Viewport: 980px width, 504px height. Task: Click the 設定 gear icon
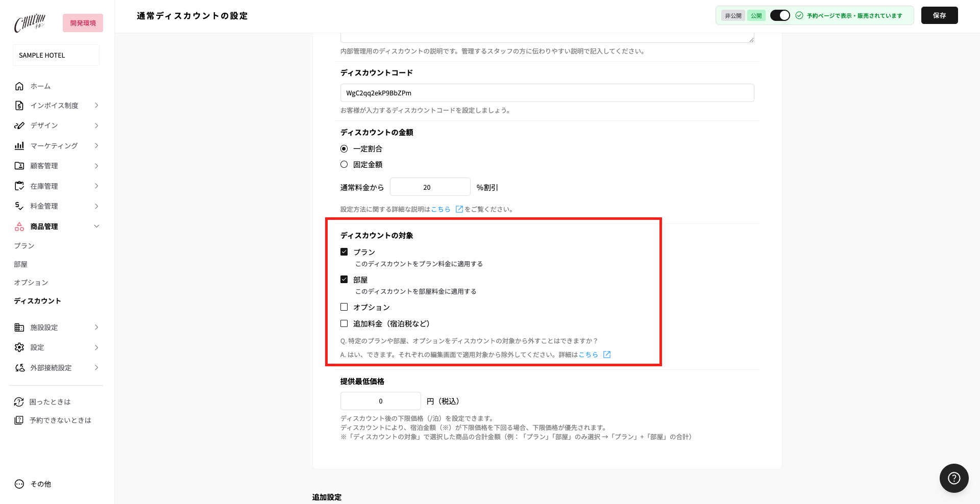pos(19,347)
